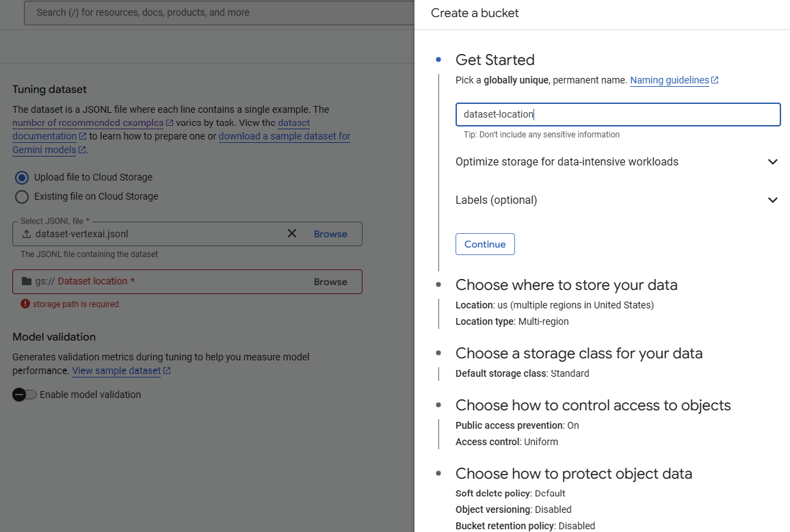Browse for the JSONL file
Image resolution: width=790 pixels, height=532 pixels.
[x=330, y=234]
